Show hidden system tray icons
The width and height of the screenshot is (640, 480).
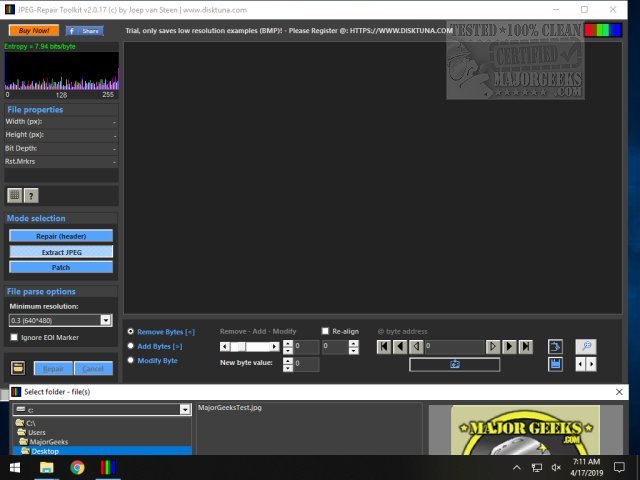(517, 468)
